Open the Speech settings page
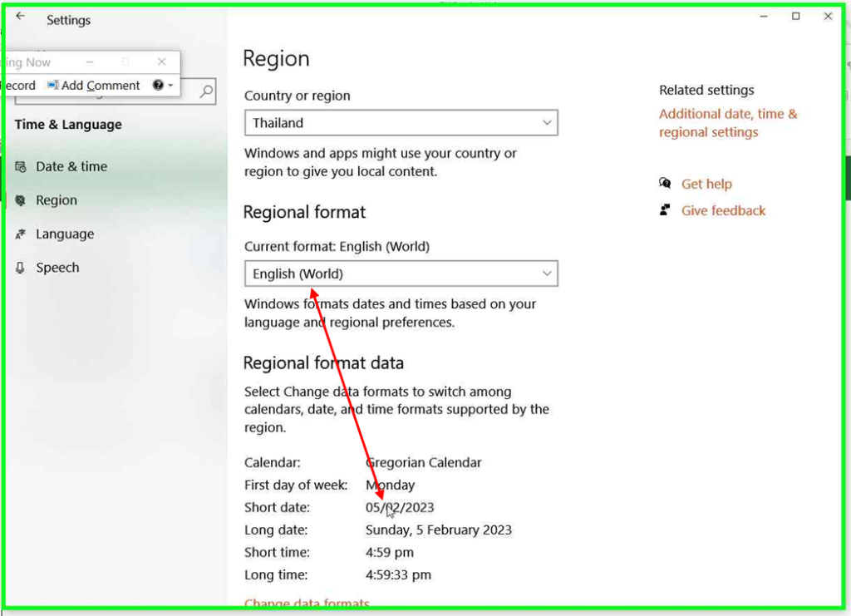The height and width of the screenshot is (616, 851). [57, 268]
